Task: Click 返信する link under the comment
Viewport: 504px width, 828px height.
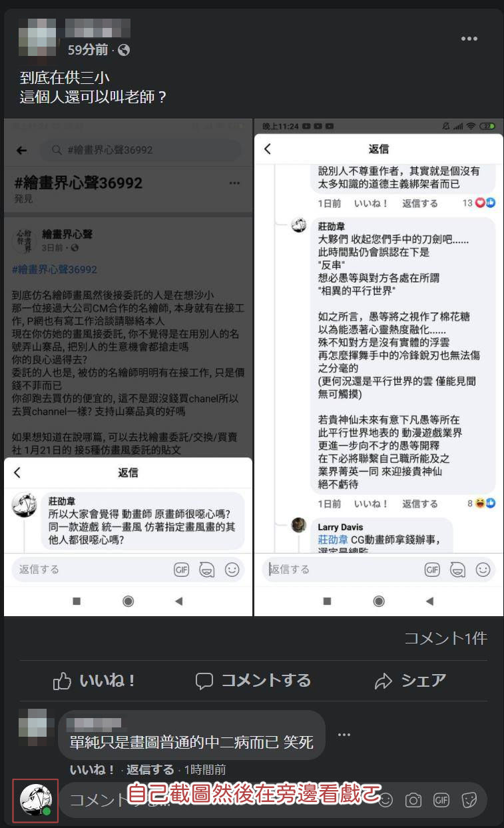Action: click(150, 769)
